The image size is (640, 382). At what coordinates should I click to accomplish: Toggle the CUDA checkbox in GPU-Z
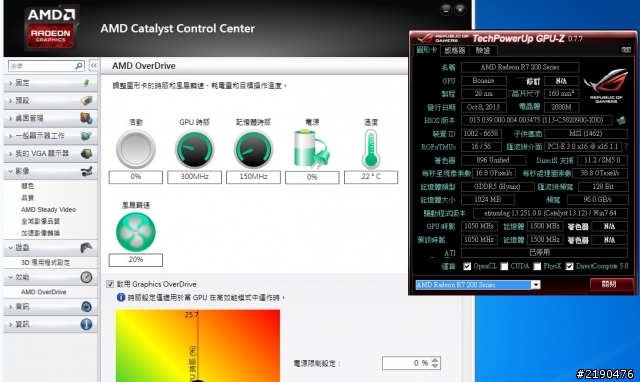tap(504, 266)
